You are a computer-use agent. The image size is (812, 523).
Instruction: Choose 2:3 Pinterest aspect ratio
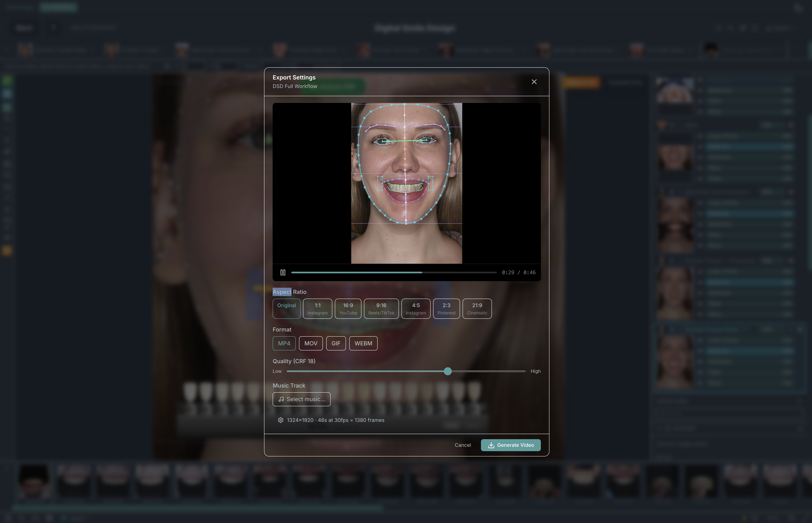click(x=446, y=308)
